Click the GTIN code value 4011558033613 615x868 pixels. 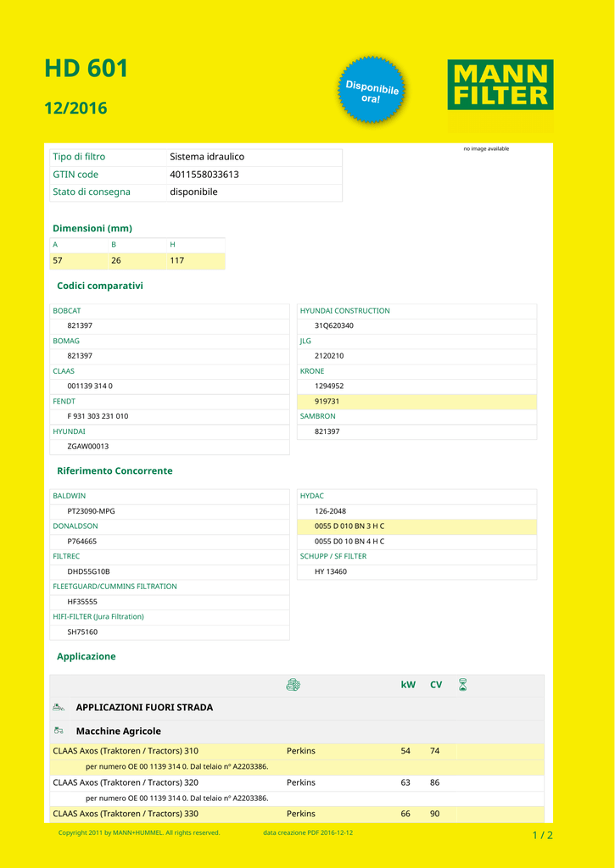pos(204,175)
